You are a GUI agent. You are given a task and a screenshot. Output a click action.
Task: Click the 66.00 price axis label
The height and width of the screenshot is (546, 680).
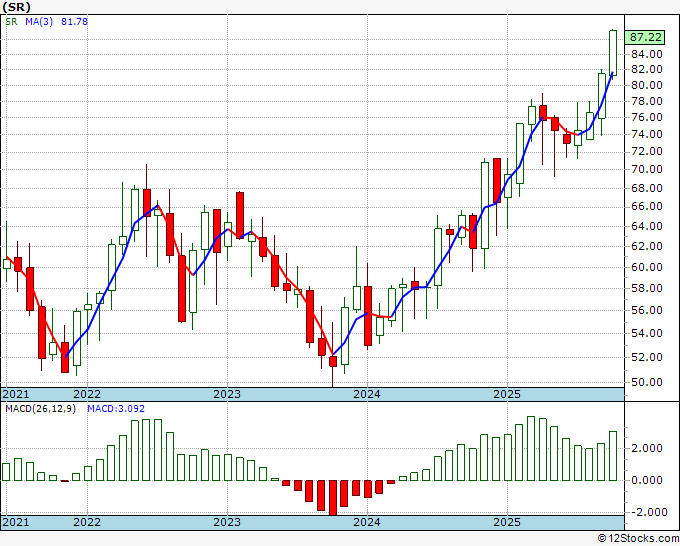coord(646,206)
